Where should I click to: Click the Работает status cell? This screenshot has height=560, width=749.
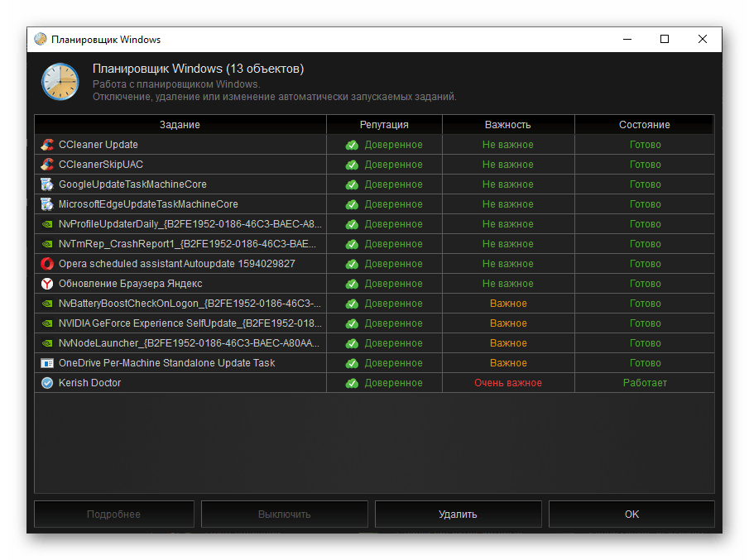pyautogui.click(x=645, y=383)
